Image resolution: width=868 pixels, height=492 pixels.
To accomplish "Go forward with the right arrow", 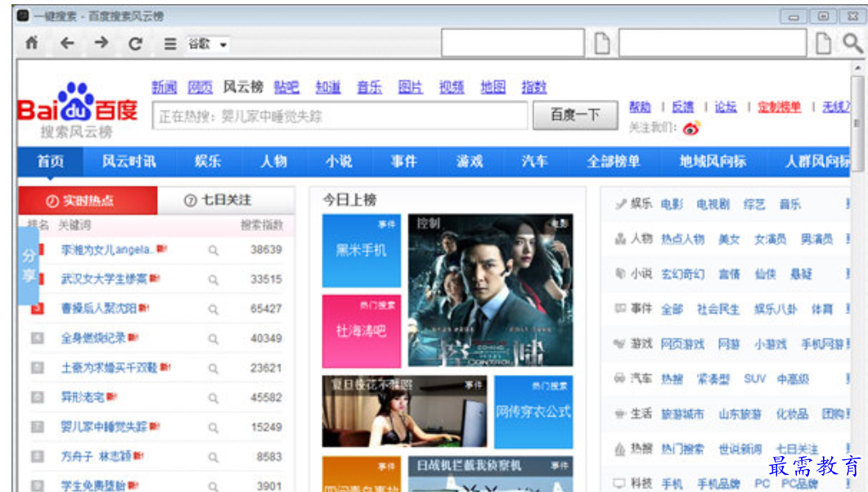I will tap(101, 43).
